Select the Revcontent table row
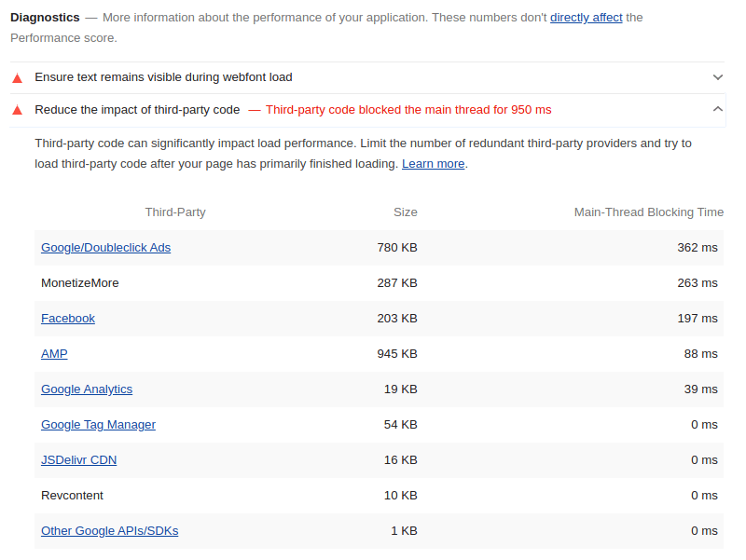This screenshot has width=746, height=560. click(379, 496)
